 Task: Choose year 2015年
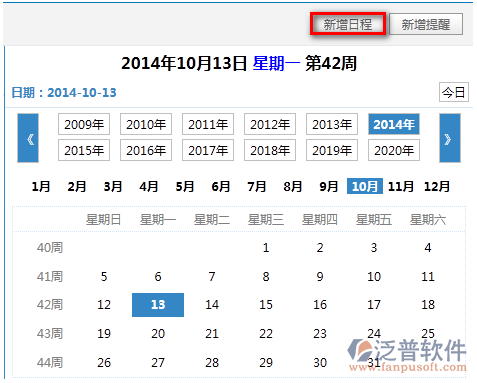pyautogui.click(x=84, y=150)
